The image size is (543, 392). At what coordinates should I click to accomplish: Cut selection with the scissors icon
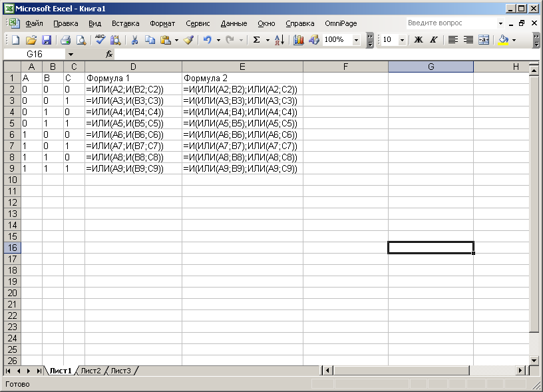click(x=134, y=40)
